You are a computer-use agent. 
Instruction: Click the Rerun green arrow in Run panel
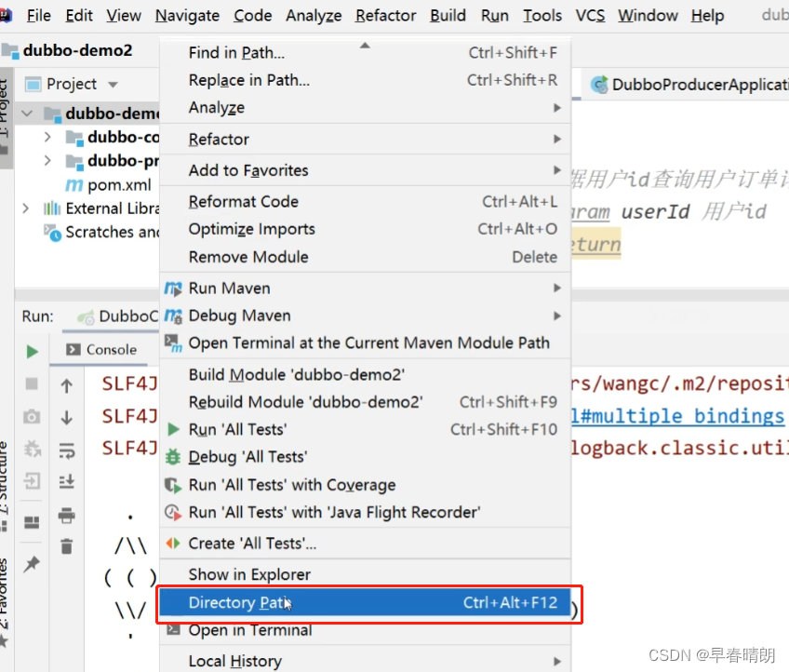31,352
